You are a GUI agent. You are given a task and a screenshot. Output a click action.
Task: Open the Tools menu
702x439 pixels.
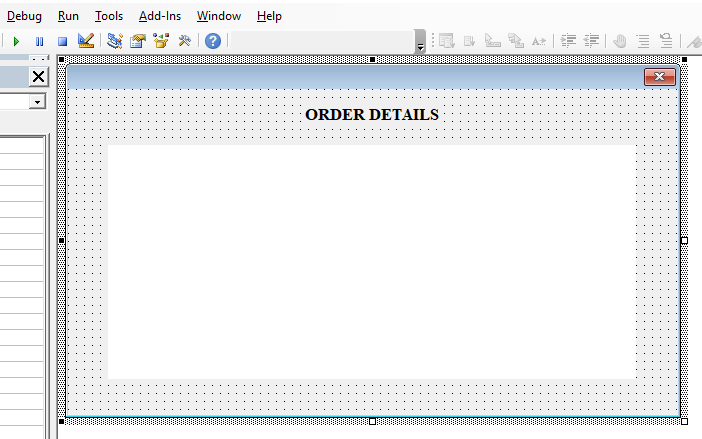click(109, 16)
